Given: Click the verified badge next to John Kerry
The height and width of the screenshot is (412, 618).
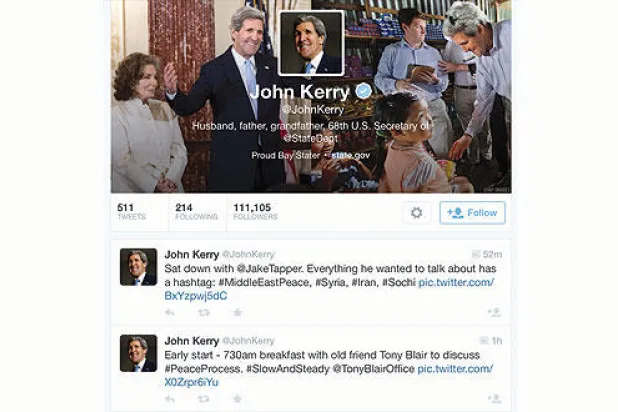Looking at the screenshot, I should (363, 91).
